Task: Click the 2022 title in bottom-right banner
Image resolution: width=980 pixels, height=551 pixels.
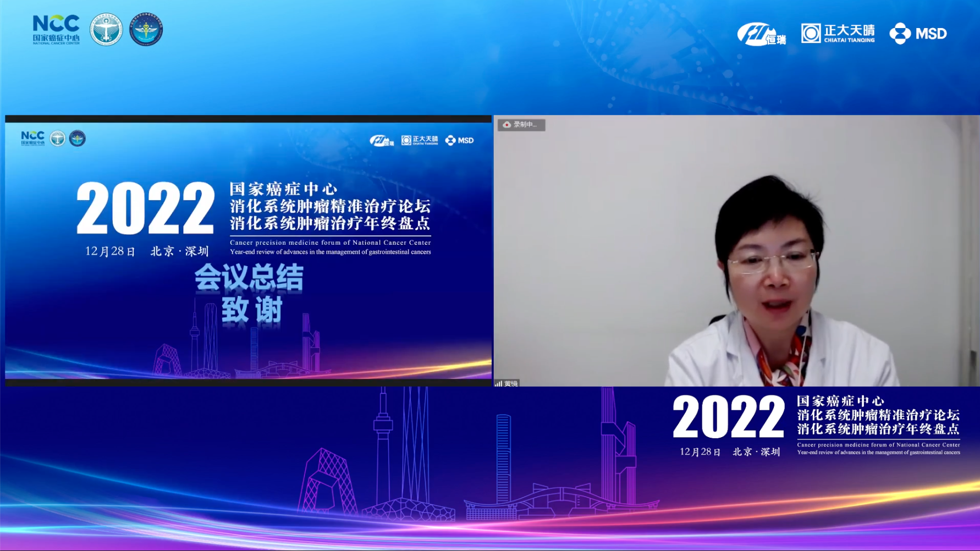Action: tap(728, 417)
